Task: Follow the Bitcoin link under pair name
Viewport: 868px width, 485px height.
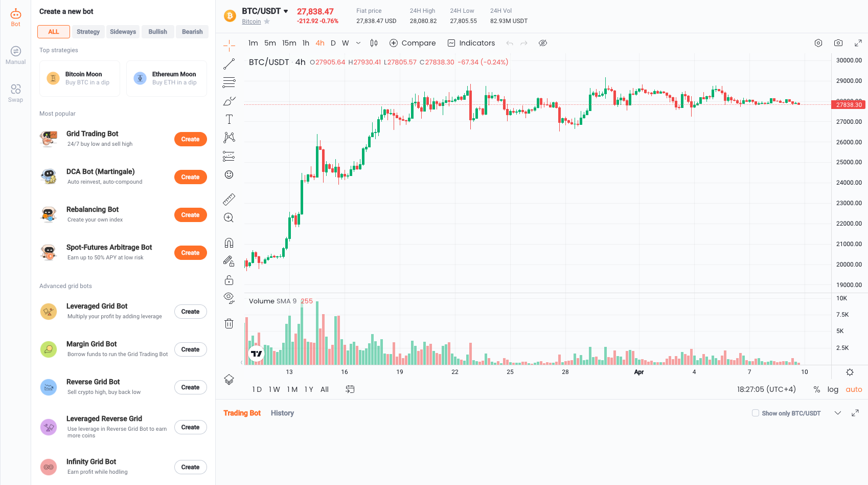Action: pyautogui.click(x=252, y=21)
